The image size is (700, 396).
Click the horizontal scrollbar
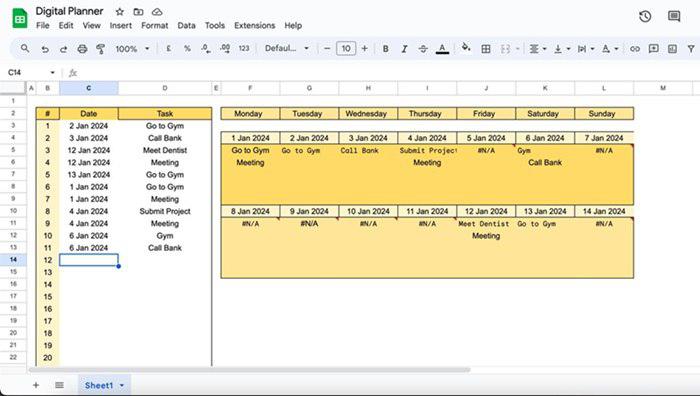pyautogui.click(x=249, y=370)
